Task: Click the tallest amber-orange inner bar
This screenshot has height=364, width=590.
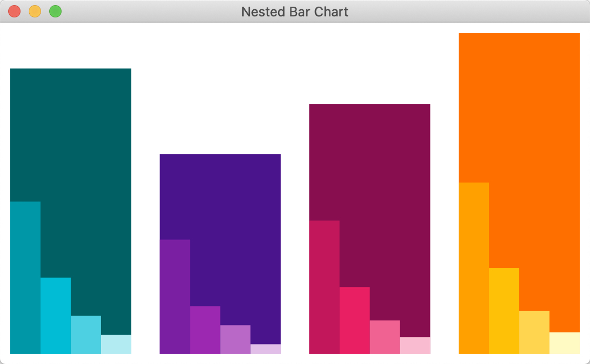Action: click(474, 268)
